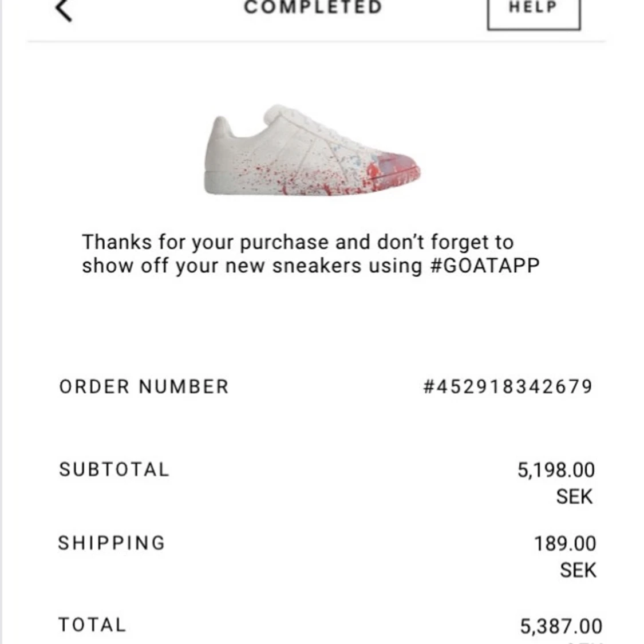Tap the #GOATAPP hashtag text
The width and height of the screenshot is (644, 644).
(x=485, y=265)
